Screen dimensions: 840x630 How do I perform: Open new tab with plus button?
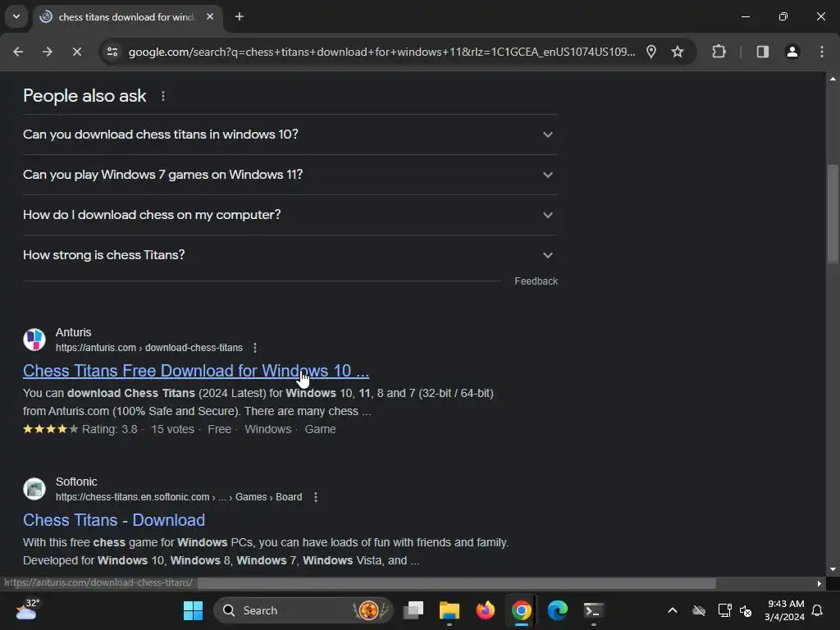(x=240, y=16)
